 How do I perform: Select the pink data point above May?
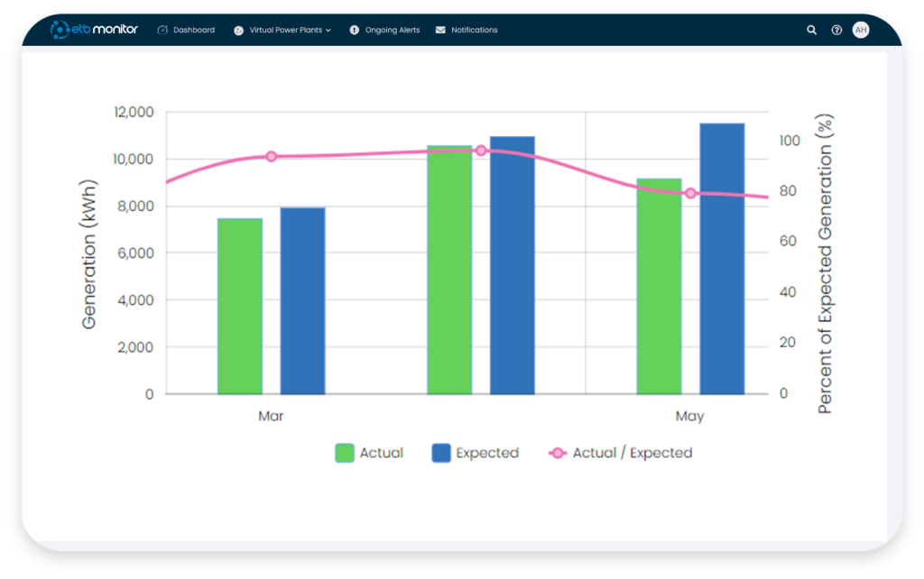(689, 193)
